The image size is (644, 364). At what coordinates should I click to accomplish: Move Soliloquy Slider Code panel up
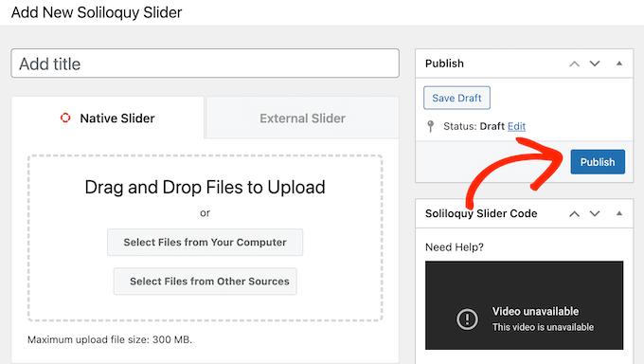[574, 214]
